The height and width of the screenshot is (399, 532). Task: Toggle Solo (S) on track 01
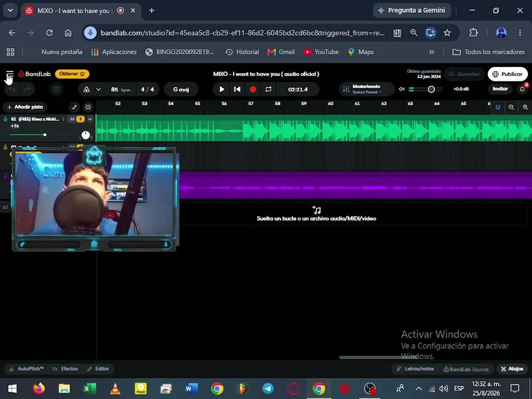point(80,119)
